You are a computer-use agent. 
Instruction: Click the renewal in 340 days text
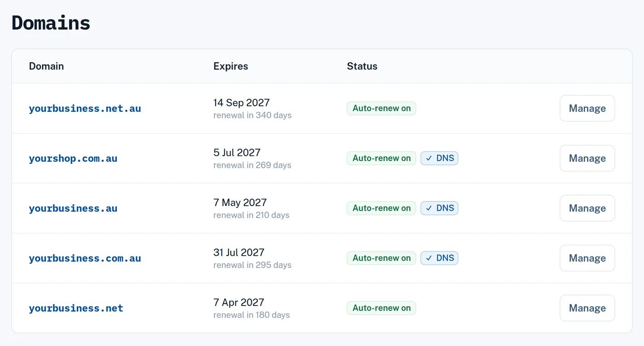[253, 115]
